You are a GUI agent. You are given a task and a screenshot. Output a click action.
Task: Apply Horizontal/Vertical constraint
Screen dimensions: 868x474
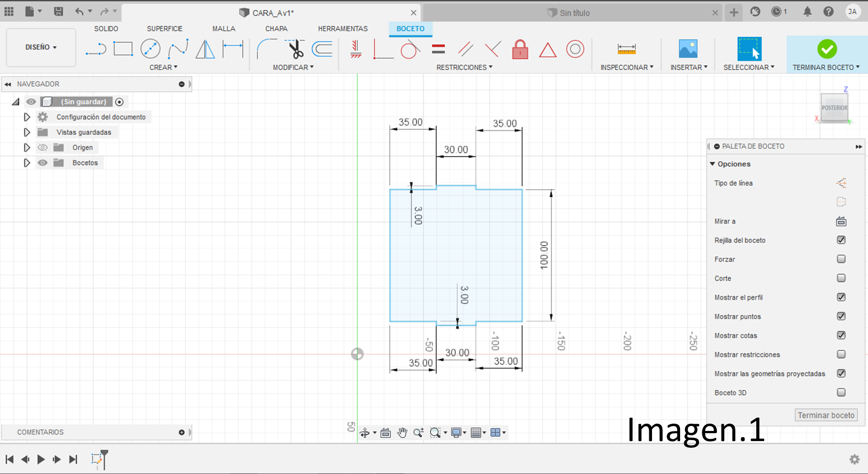[x=356, y=49]
